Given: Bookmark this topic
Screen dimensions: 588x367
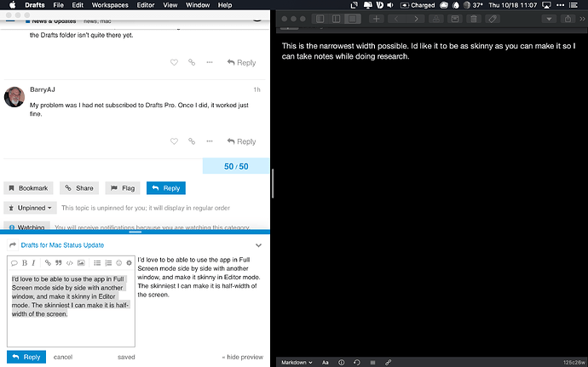Looking at the screenshot, I should 28,188.
